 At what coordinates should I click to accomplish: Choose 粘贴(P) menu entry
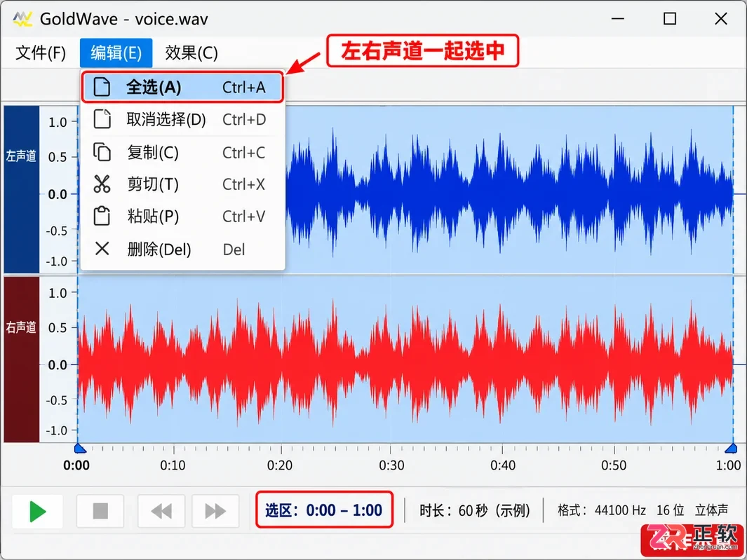point(182,217)
